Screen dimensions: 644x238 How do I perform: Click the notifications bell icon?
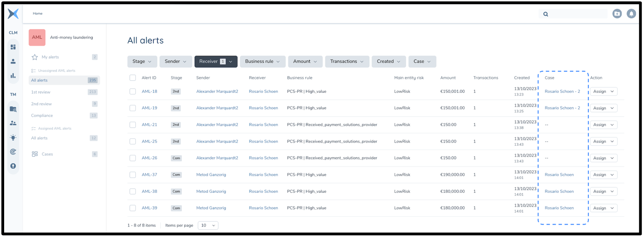point(631,14)
